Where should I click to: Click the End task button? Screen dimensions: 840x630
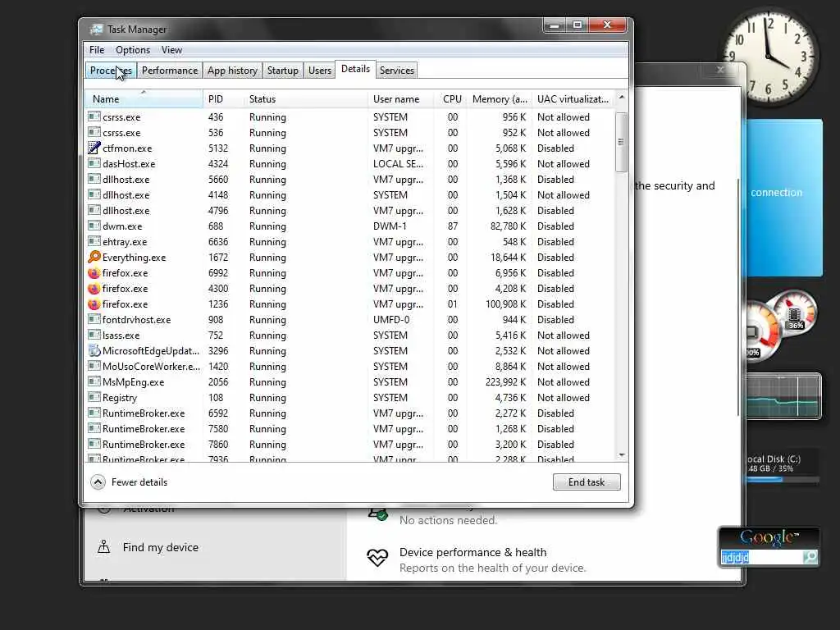coord(587,482)
